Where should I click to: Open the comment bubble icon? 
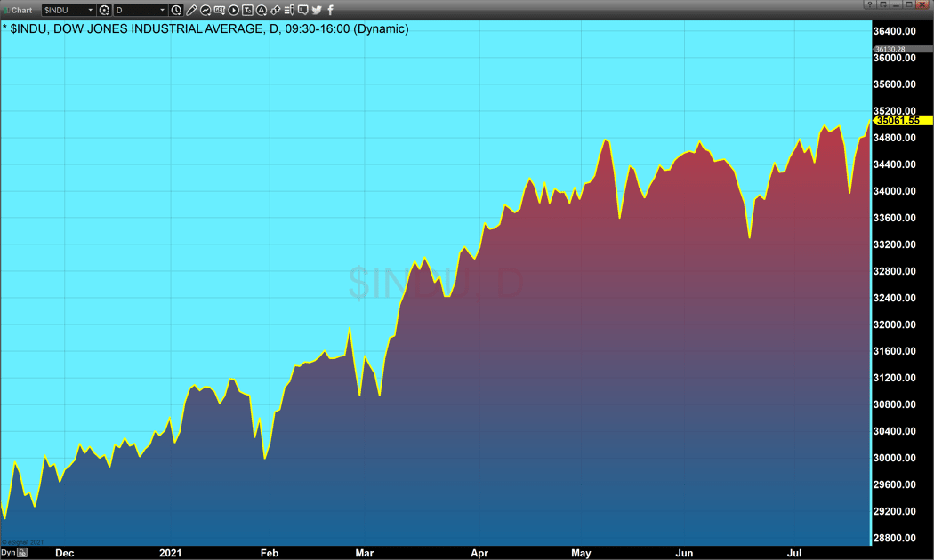tap(302, 10)
